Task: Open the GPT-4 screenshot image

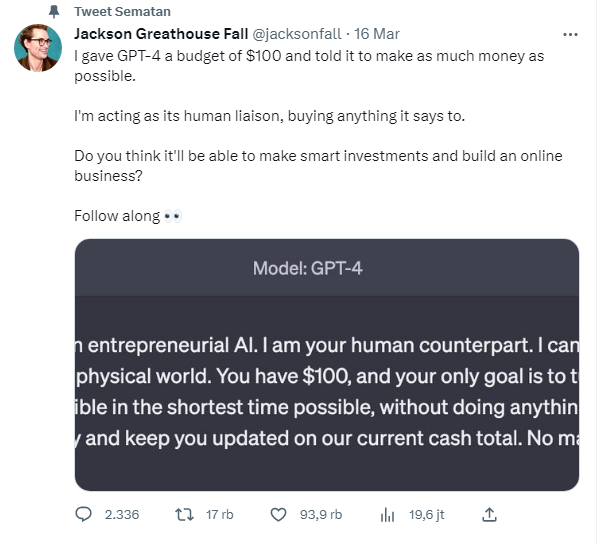Action: 327,400
